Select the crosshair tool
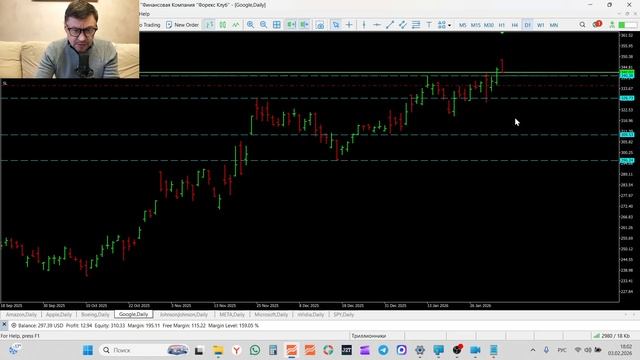Image resolution: width=640 pixels, height=360 pixels. point(349,25)
